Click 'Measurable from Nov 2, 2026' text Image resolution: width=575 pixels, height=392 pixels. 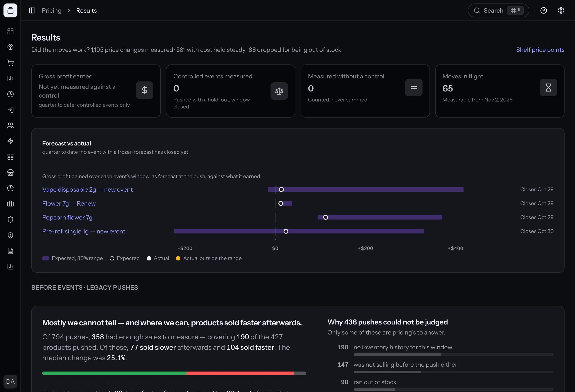pos(477,100)
